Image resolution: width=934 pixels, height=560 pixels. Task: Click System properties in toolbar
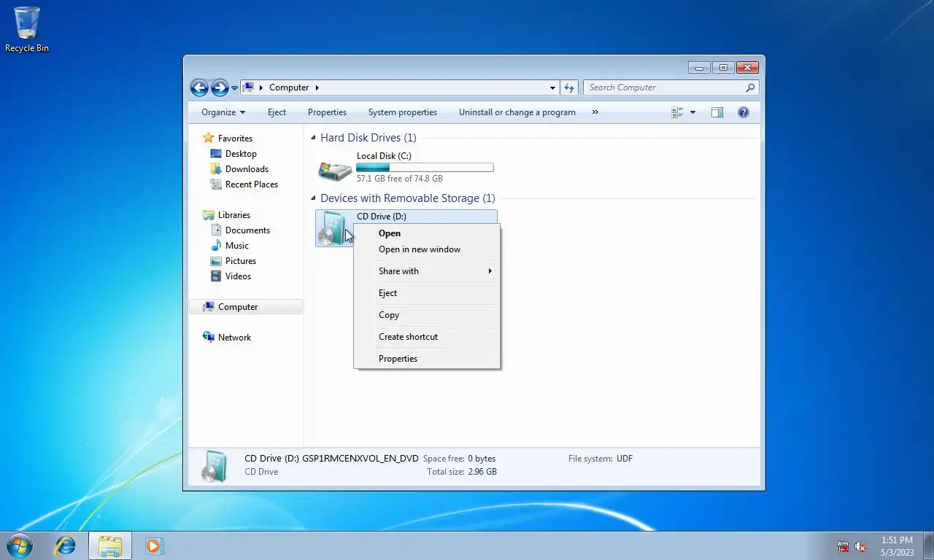(x=403, y=112)
